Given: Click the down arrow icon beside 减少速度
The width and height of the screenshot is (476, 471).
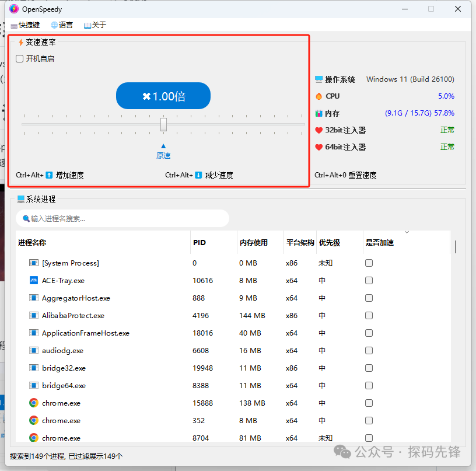Looking at the screenshot, I should (x=198, y=175).
